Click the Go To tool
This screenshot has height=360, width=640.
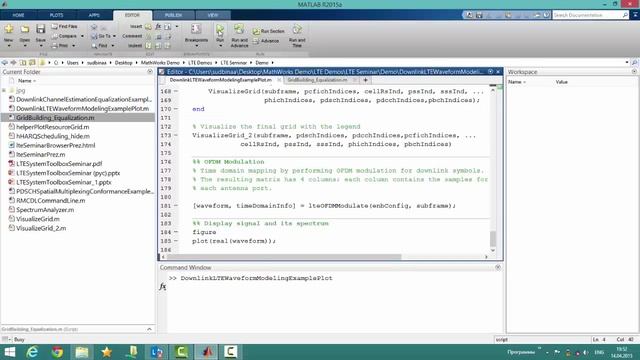pyautogui.click(x=101, y=36)
